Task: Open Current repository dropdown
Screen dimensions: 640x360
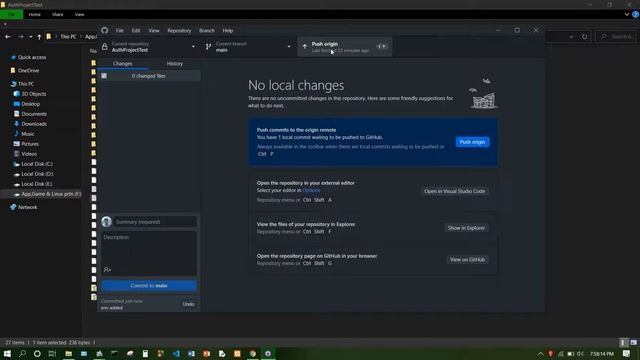Action: (x=149, y=47)
